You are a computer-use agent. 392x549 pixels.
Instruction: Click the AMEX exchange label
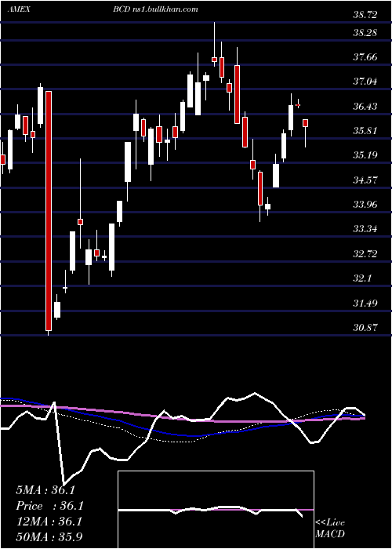pyautogui.click(x=19, y=9)
